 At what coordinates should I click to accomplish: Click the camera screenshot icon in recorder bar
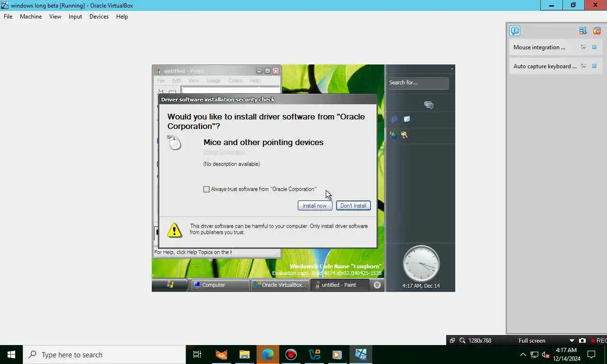point(582,341)
